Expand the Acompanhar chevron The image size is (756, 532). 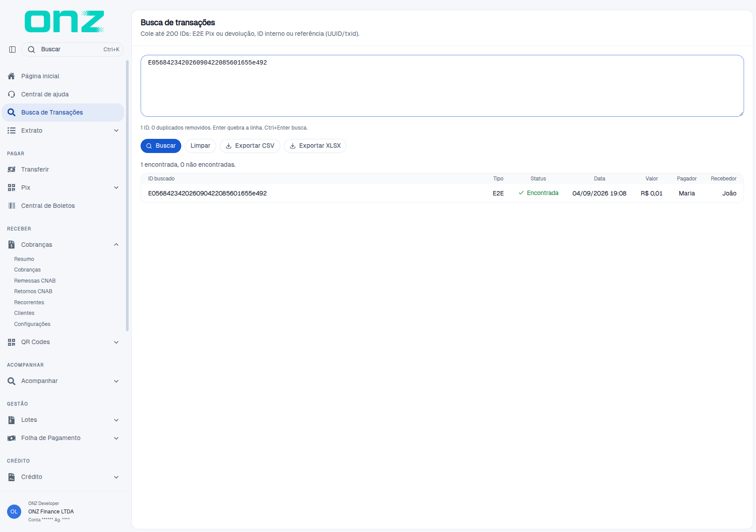pyautogui.click(x=116, y=381)
